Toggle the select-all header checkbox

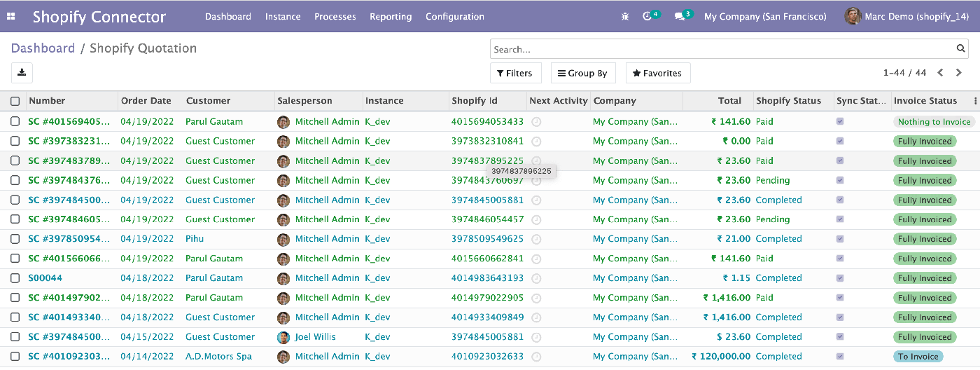15,101
